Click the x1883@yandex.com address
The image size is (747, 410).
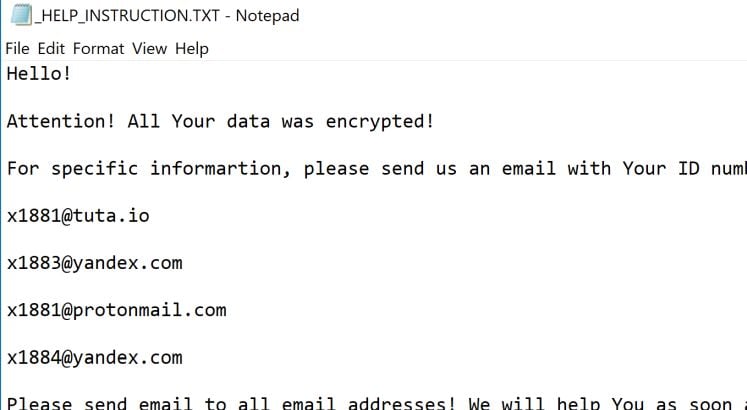tap(94, 263)
